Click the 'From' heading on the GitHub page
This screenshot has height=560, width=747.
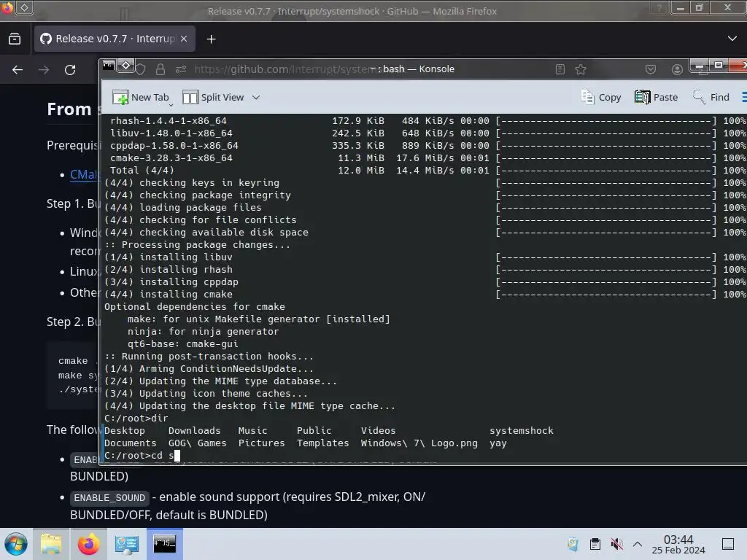pos(69,109)
